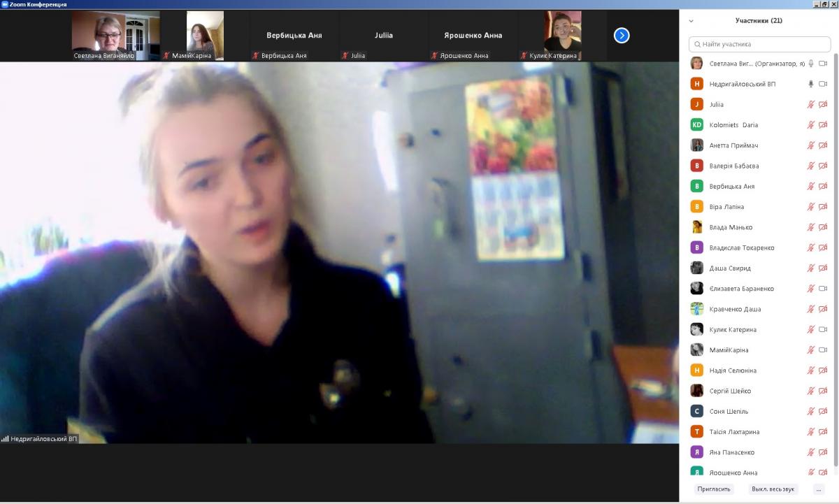The width and height of the screenshot is (839, 504).
Task: Click muted mic icon for Кравченко Даша
Action: point(811,309)
